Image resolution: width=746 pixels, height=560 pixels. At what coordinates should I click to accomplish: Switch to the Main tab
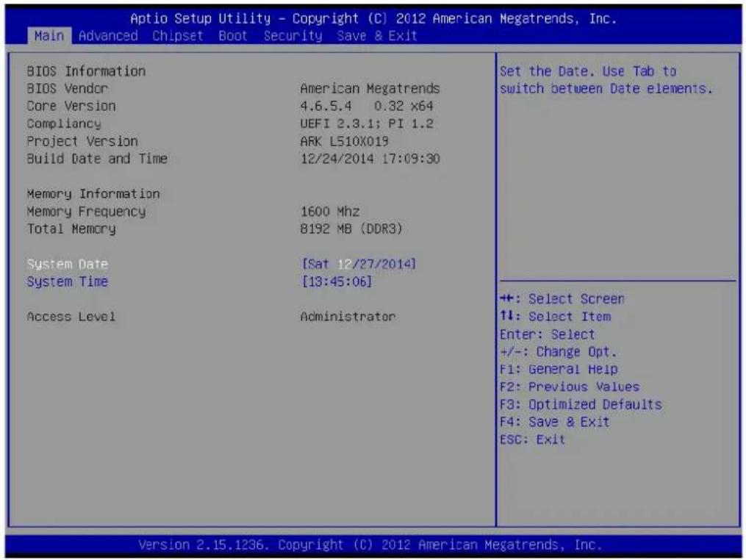coord(49,36)
